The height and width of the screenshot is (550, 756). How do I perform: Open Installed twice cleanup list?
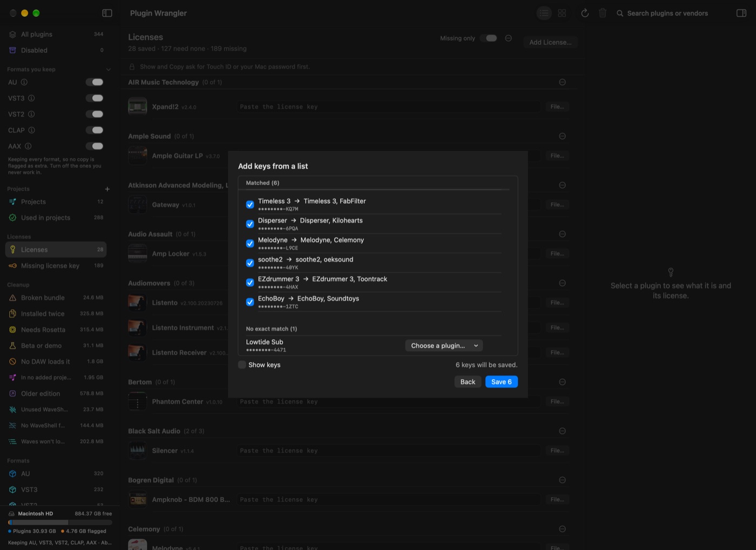(x=56, y=314)
